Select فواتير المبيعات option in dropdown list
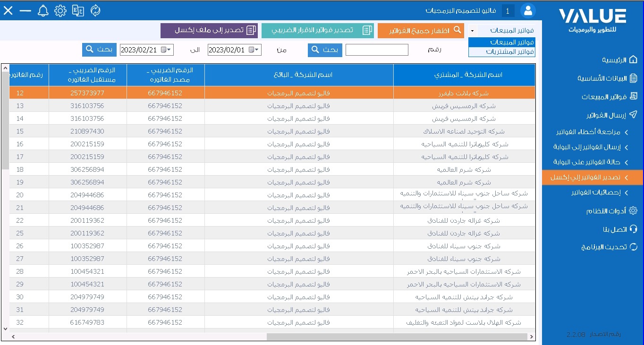Image resolution: width=644 pixels, height=345 pixels. coord(502,42)
